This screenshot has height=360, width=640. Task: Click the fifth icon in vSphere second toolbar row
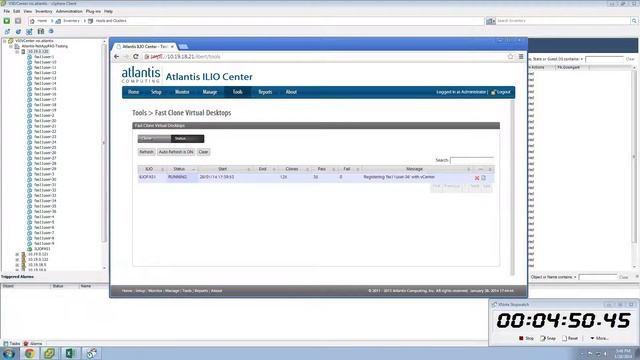[x=51, y=31]
